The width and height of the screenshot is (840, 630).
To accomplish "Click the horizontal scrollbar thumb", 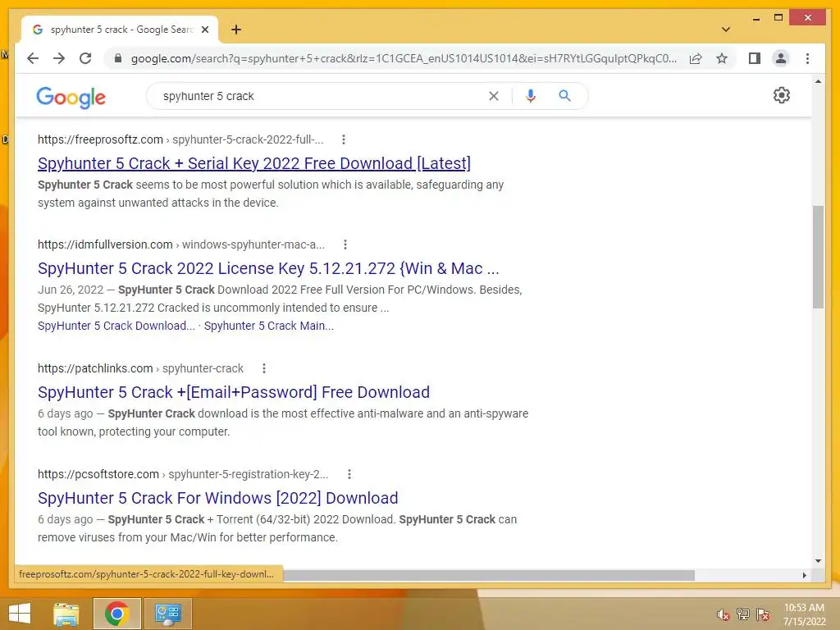I will [489, 575].
